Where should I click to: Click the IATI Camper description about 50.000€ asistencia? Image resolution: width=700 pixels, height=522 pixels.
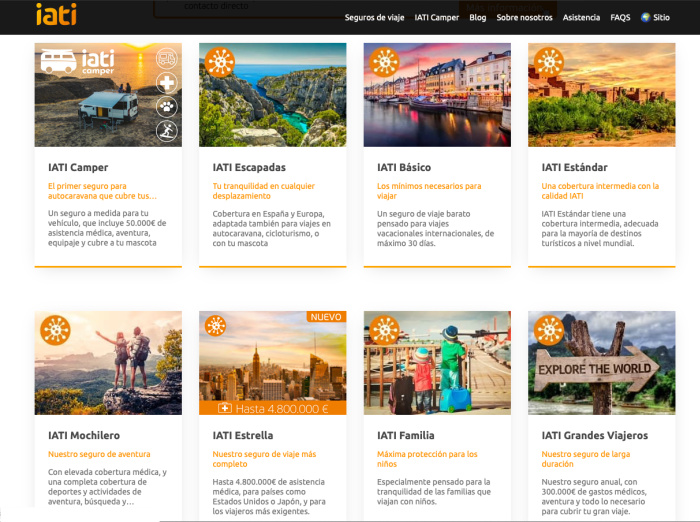coord(107,228)
